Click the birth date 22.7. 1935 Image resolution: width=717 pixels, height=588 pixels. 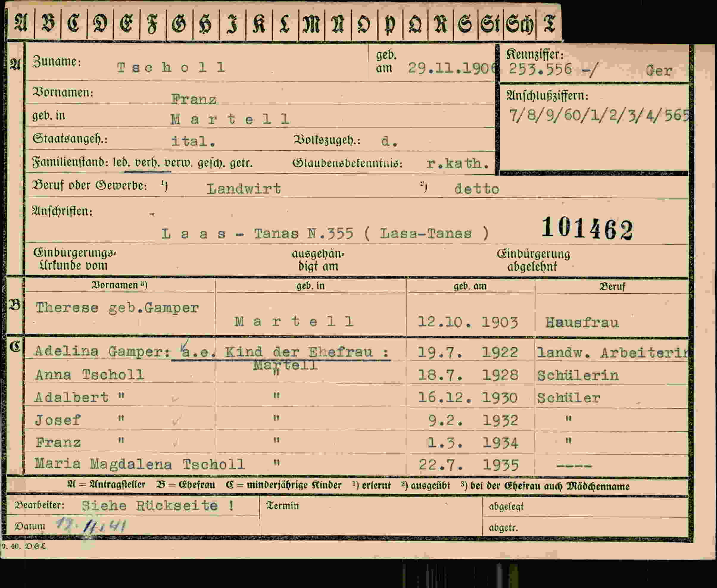(469, 465)
